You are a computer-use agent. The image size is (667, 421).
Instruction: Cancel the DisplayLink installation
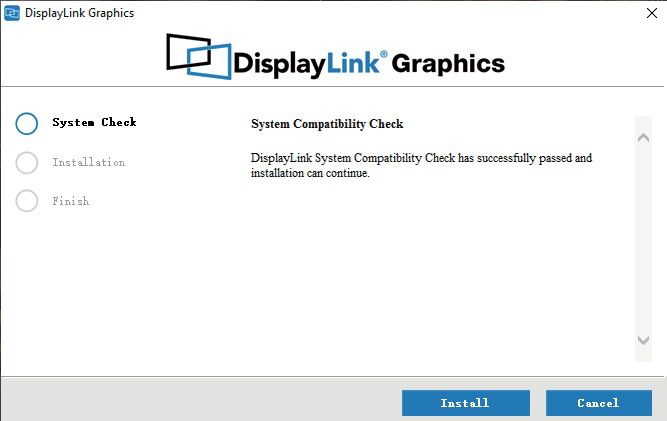coord(599,403)
